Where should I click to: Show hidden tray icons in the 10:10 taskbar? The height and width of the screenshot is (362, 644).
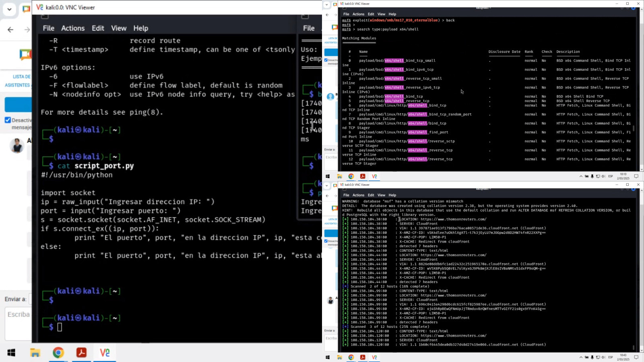click(581, 176)
